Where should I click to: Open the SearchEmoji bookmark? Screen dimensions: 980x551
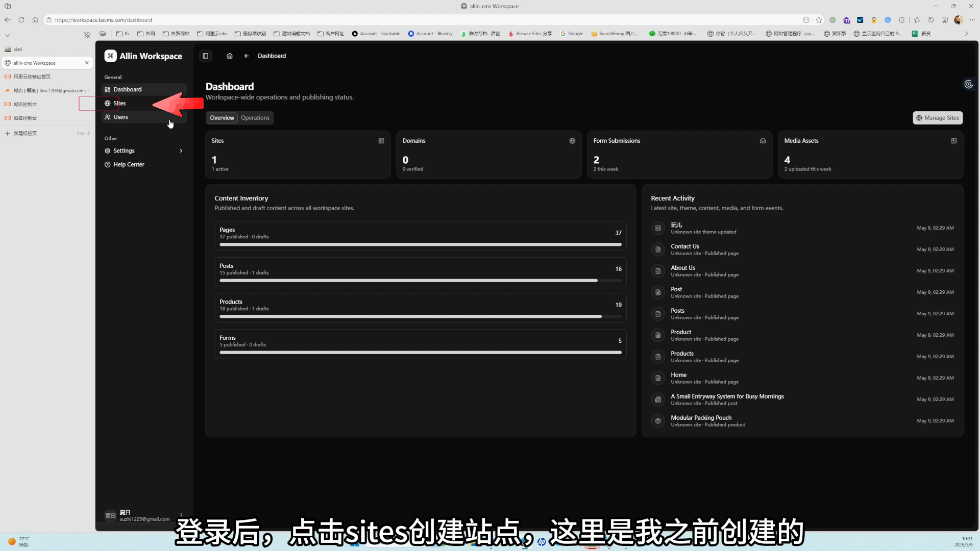coord(615,34)
